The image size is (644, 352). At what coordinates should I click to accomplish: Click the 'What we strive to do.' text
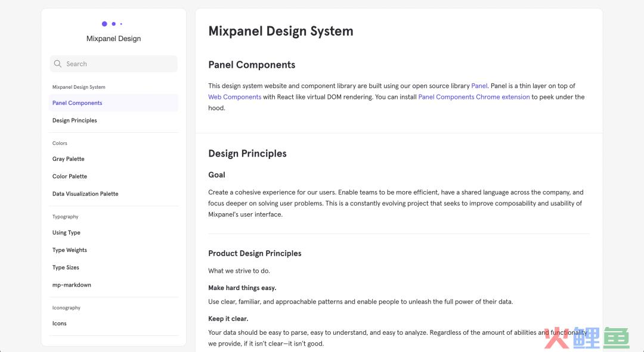[x=239, y=271]
